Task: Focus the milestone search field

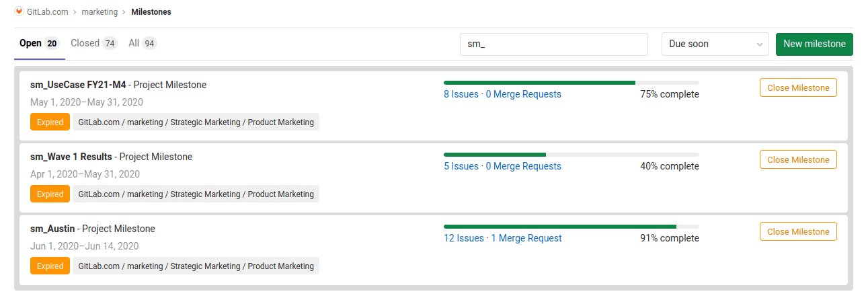Action: 554,44
